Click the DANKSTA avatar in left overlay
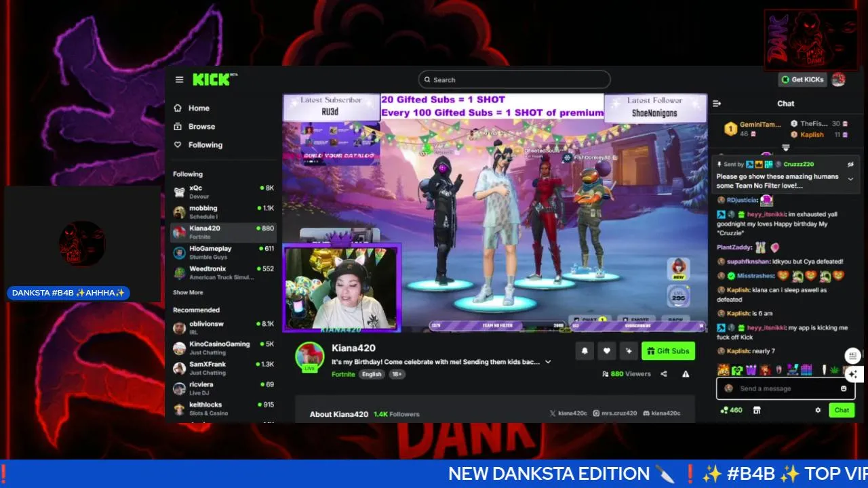Image resolution: width=868 pixels, height=488 pixels. pyautogui.click(x=81, y=243)
